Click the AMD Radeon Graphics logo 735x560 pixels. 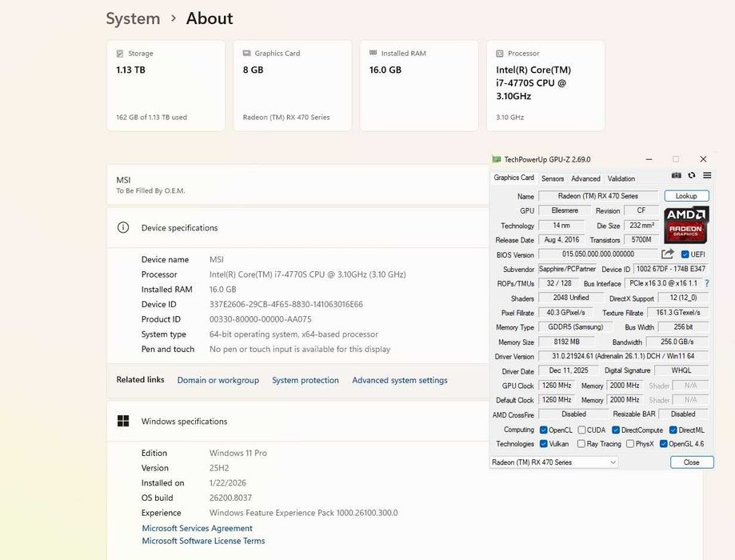coord(686,225)
